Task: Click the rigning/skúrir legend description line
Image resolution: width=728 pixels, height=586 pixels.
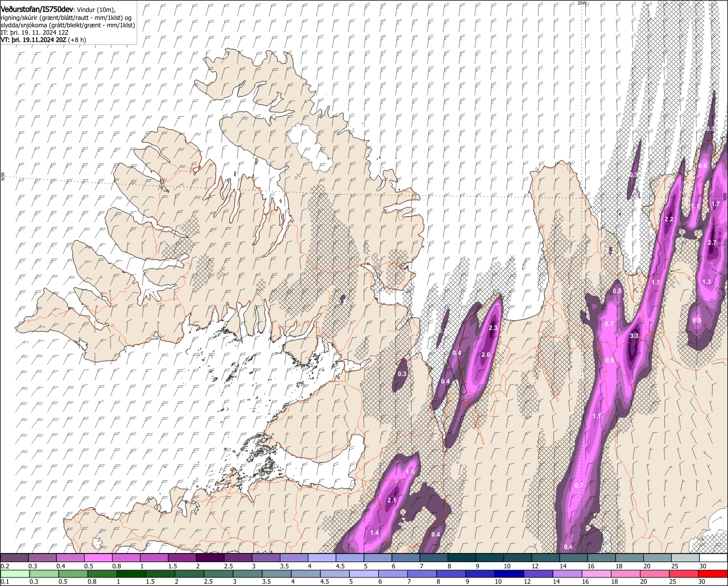Action: (x=67, y=18)
